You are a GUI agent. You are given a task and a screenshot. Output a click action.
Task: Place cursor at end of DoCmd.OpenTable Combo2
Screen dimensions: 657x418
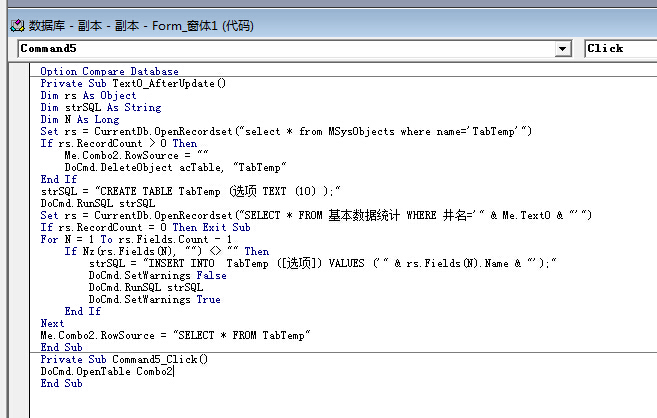point(174,371)
